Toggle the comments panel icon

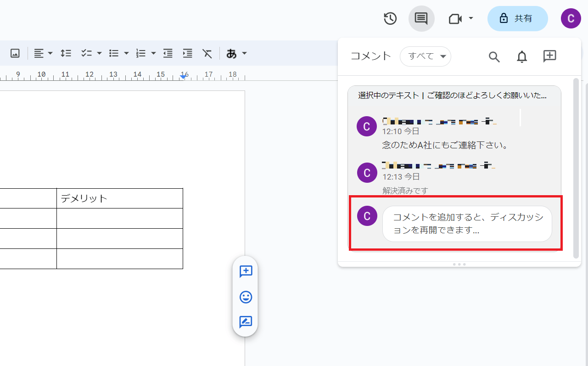pos(421,19)
